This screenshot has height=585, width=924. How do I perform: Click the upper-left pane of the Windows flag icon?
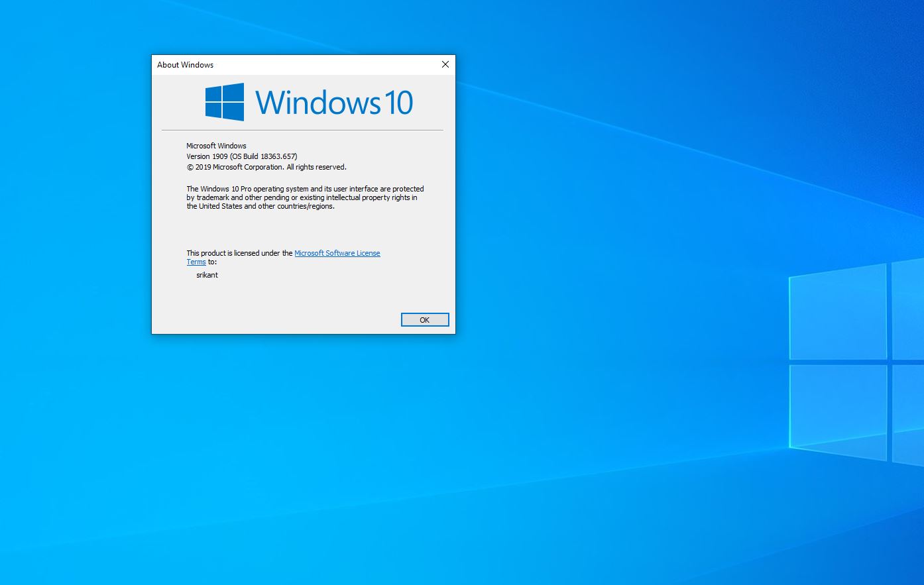click(215, 93)
